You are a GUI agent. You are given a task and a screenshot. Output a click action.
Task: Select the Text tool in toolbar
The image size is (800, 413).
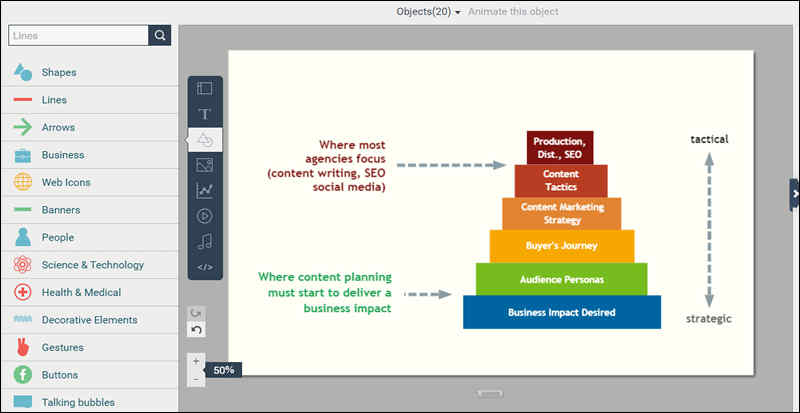point(205,114)
